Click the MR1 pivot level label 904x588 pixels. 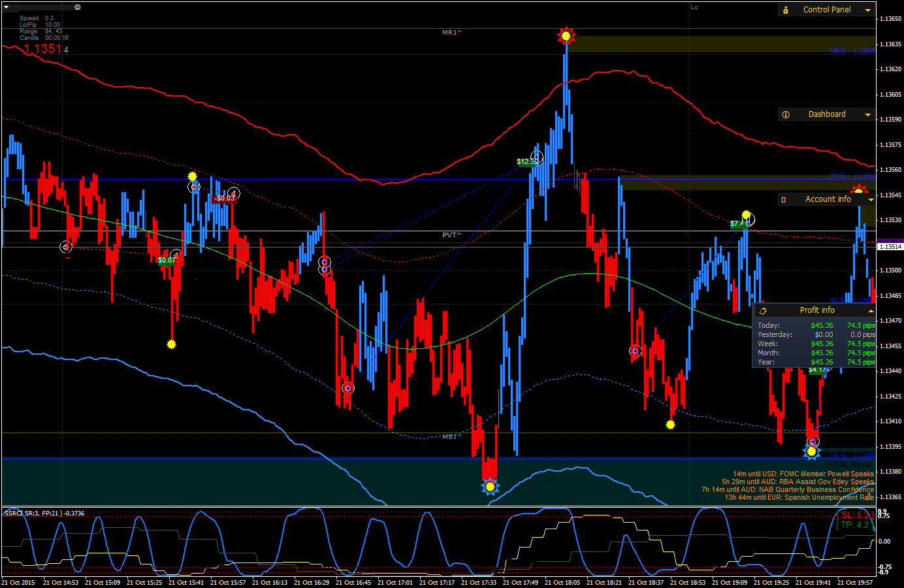[451, 33]
